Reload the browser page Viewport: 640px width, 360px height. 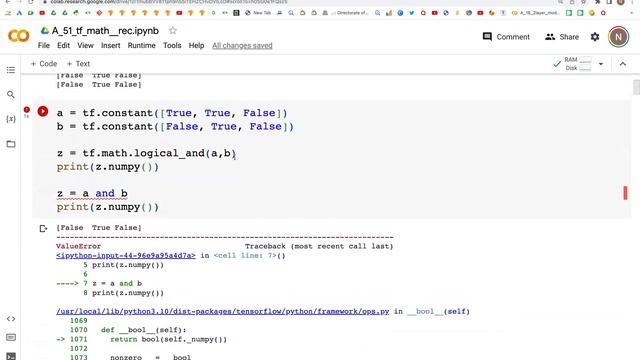(31, 2)
